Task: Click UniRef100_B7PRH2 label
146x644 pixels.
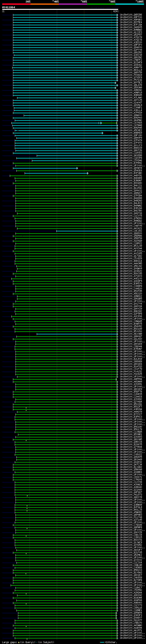Action: click(131, 163)
